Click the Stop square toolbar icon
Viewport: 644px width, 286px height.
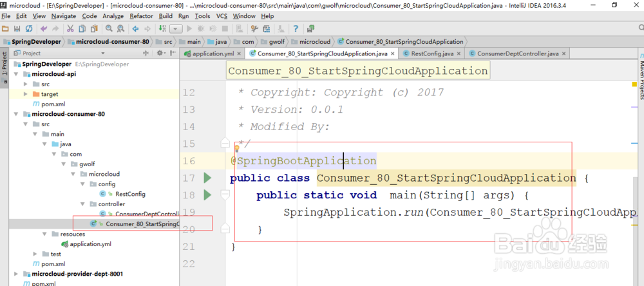225,29
